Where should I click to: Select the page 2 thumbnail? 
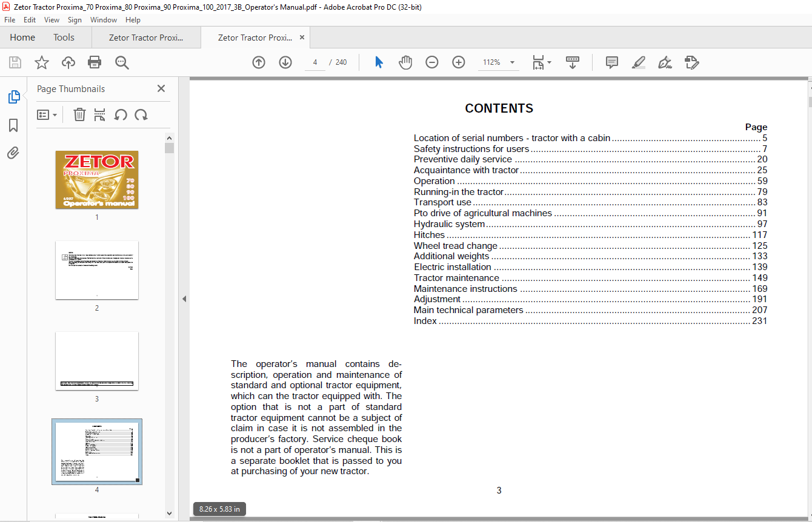tap(97, 270)
